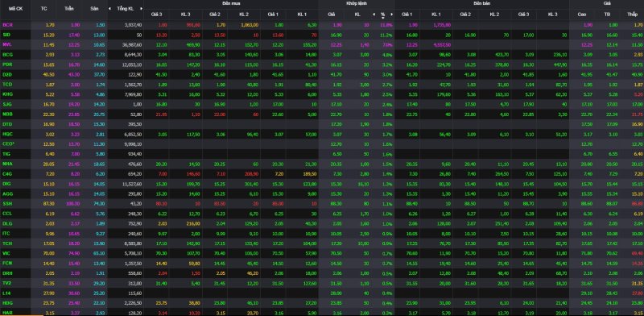Open stock symbol NBB
The width and height of the screenshot is (644, 316).
(x=7, y=114)
